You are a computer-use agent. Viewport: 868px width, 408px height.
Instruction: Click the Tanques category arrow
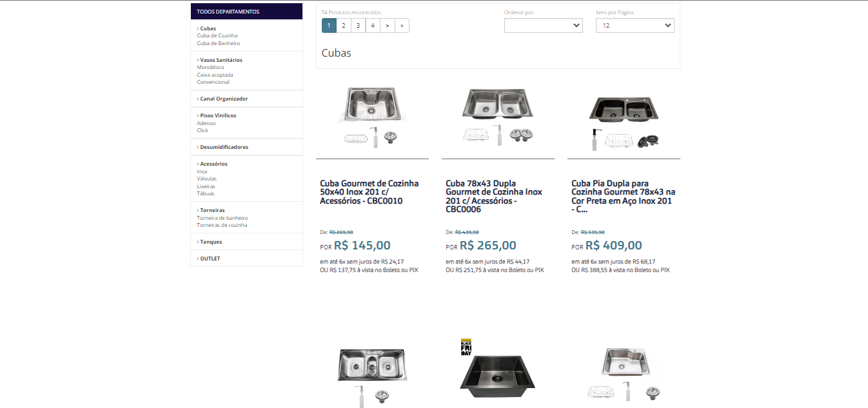[198, 242]
